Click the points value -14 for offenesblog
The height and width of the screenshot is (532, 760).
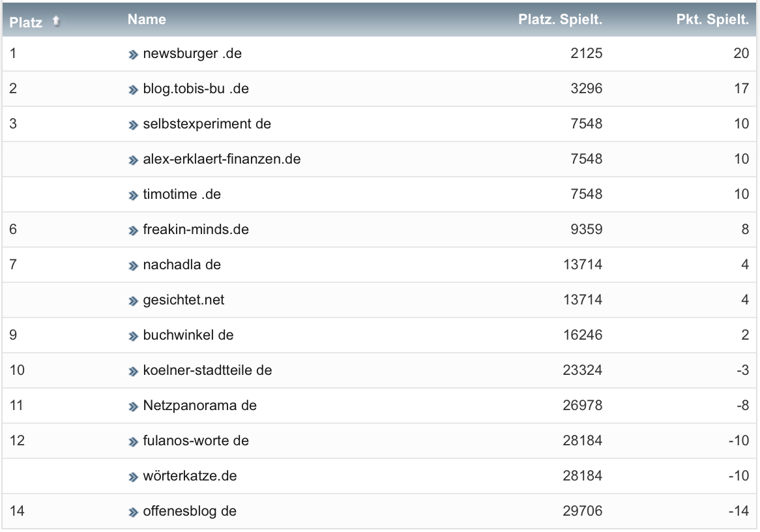(739, 511)
